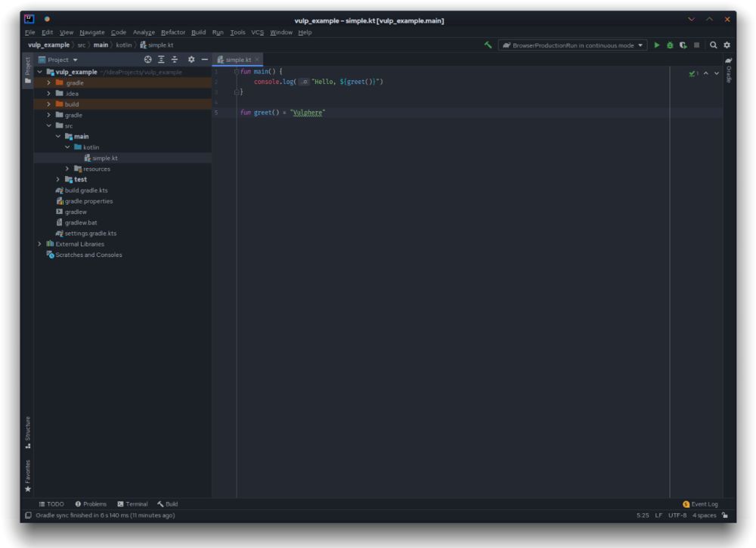This screenshot has width=756, height=548.
Task: Open Terminal tool window
Action: point(132,504)
